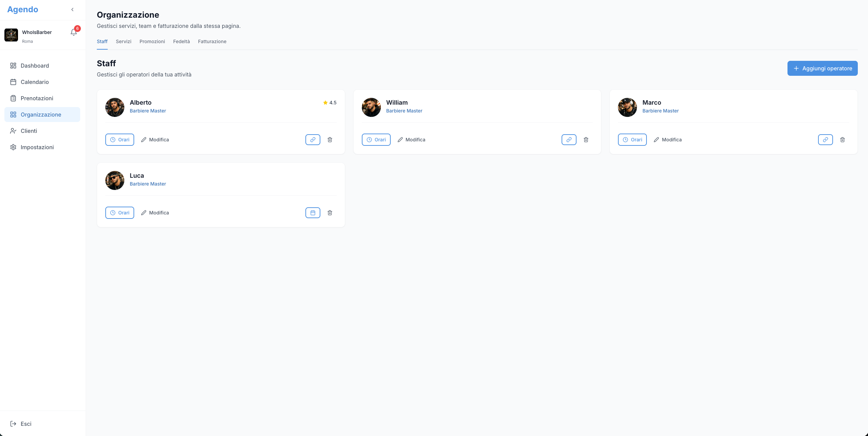The image size is (868, 436).
Task: Open Impostazioni from the sidebar
Action: 37,147
